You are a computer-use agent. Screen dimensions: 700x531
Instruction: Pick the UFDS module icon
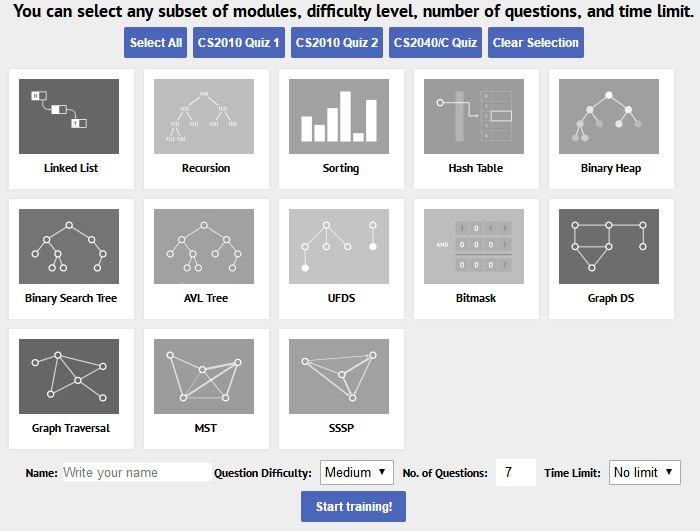tap(339, 247)
